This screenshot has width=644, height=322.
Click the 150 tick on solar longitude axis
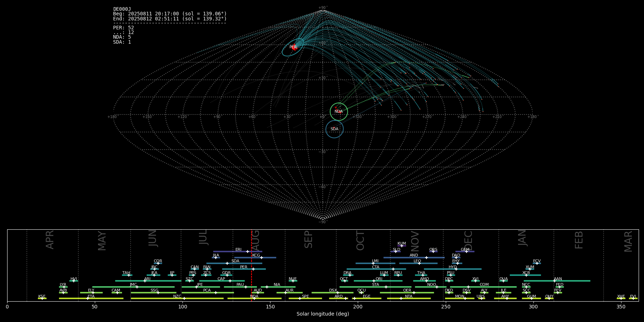click(x=270, y=307)
